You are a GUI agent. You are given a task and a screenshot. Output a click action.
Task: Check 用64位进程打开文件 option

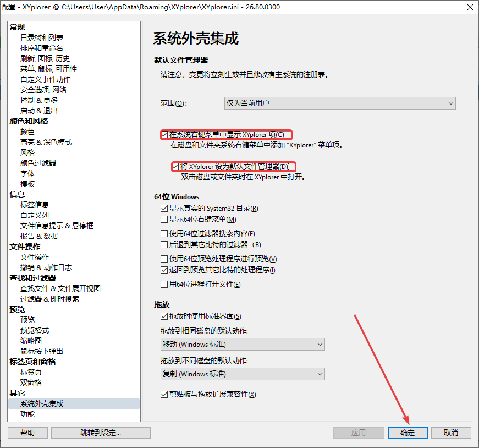pos(164,285)
